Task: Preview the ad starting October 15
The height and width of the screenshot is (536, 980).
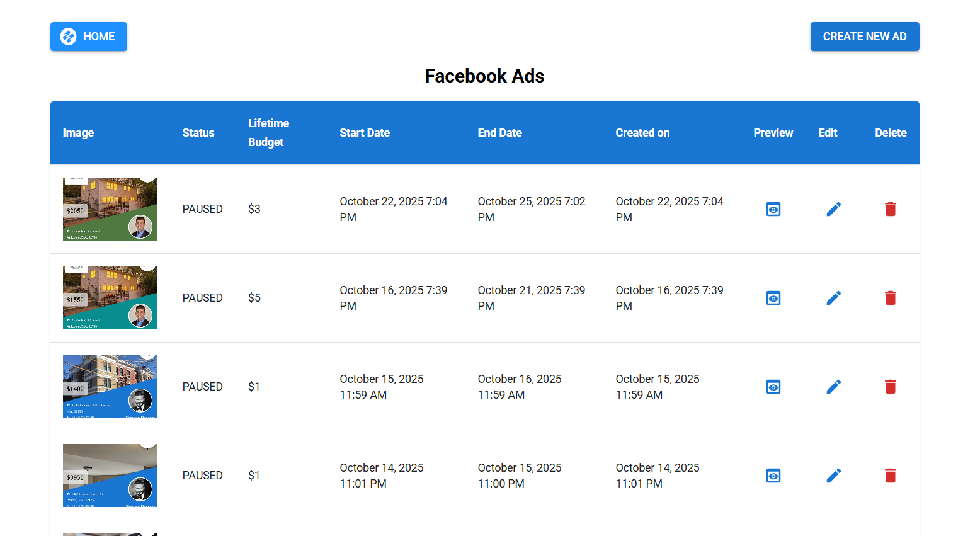Action: tap(773, 387)
